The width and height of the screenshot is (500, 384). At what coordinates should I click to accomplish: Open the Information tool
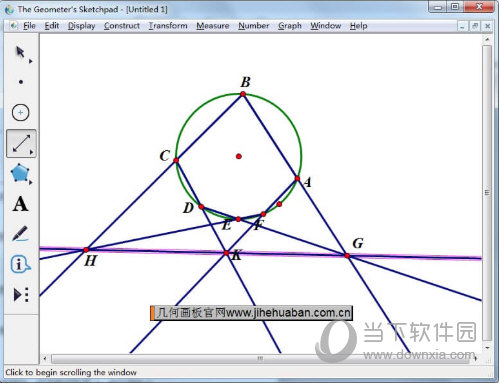(x=20, y=265)
